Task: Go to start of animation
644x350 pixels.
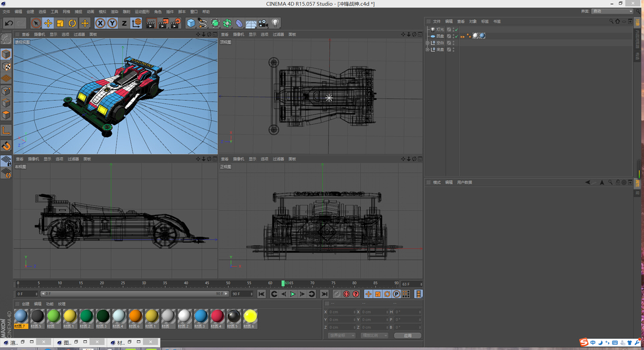Action: pos(261,294)
